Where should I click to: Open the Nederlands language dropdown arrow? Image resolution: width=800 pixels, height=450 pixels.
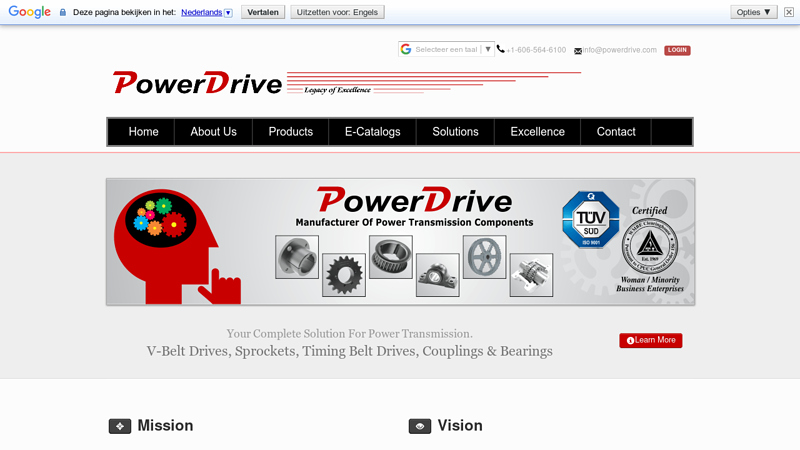coord(228,13)
